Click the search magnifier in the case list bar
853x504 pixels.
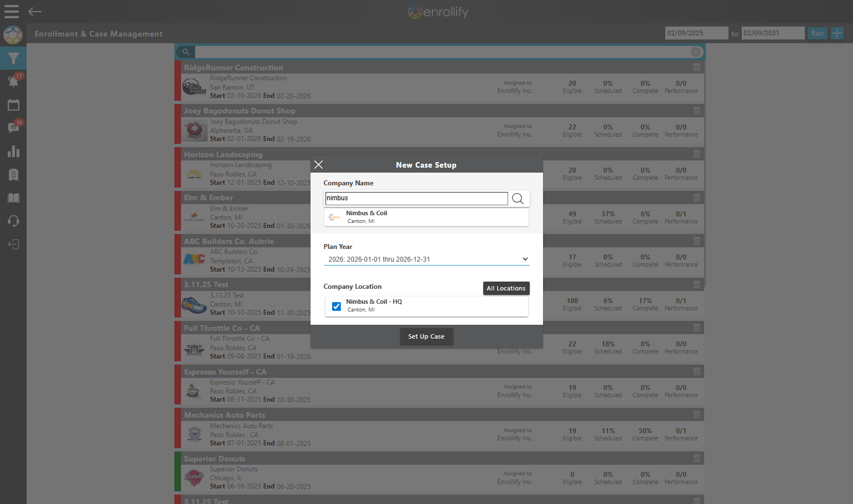tap(186, 52)
